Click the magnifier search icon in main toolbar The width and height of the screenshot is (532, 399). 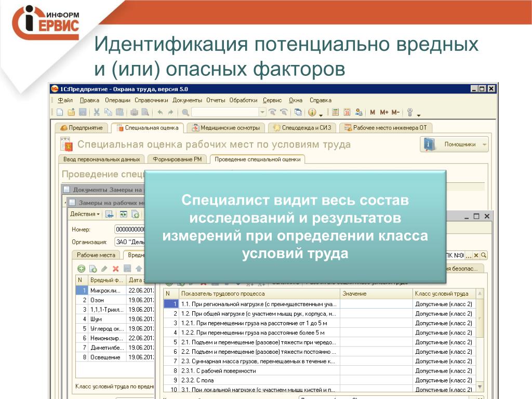click(185, 112)
